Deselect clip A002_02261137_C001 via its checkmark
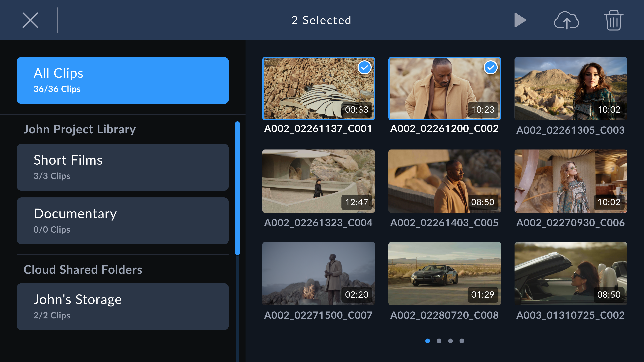This screenshot has height=362, width=644. pos(365,67)
